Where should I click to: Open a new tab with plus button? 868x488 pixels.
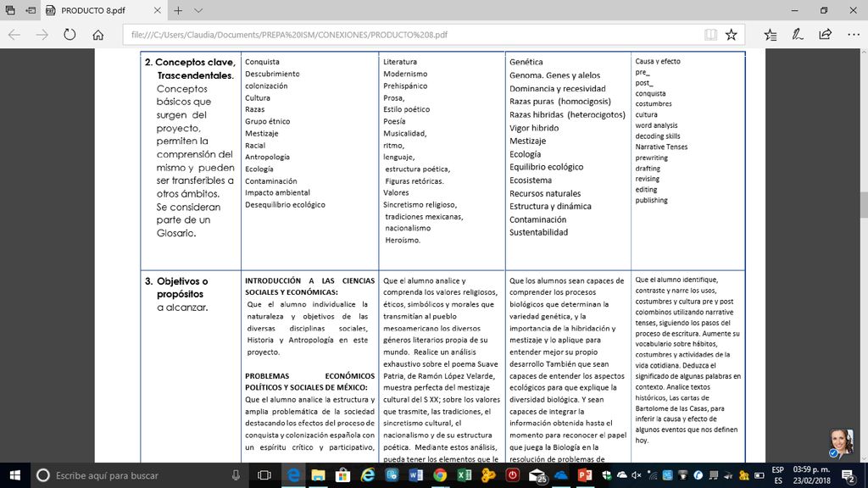[178, 10]
